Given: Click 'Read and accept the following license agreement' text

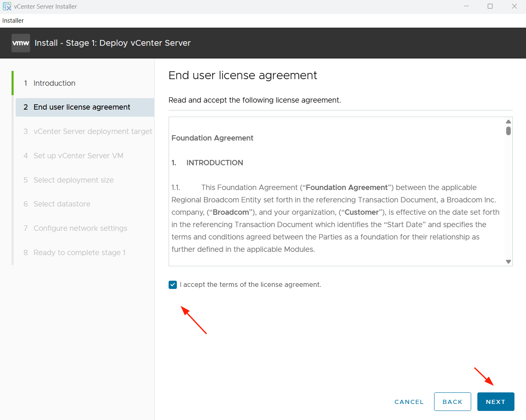Looking at the screenshot, I should (x=255, y=100).
